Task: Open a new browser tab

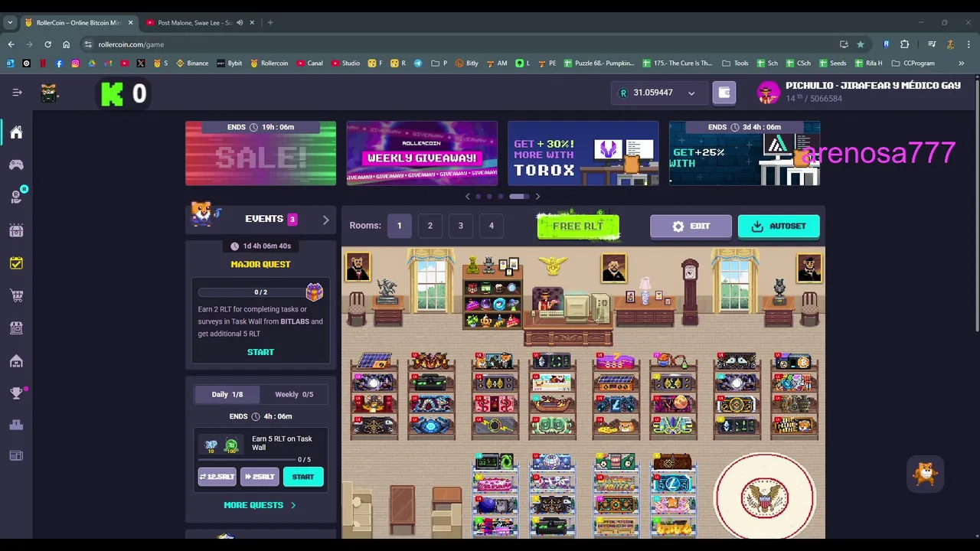Action: coord(270,23)
